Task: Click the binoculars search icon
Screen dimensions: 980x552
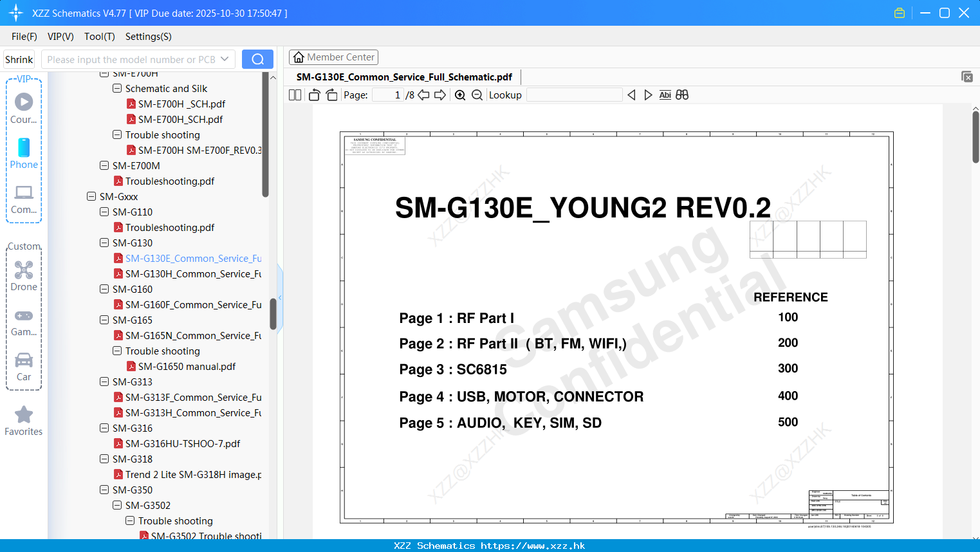Action: click(x=682, y=95)
